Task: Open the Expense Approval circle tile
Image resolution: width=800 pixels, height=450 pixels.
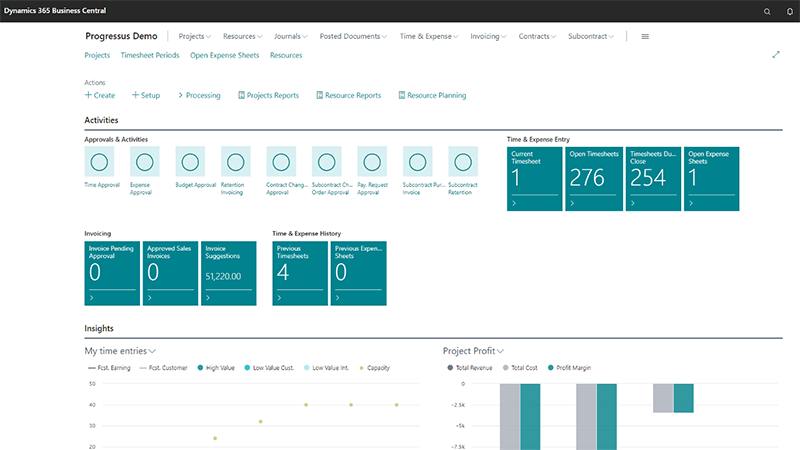Action: pos(144,162)
